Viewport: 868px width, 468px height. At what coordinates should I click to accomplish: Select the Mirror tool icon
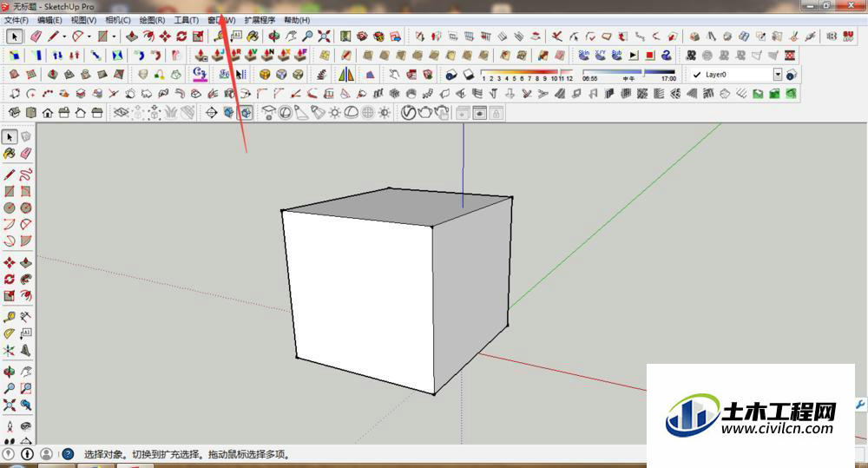coord(346,74)
